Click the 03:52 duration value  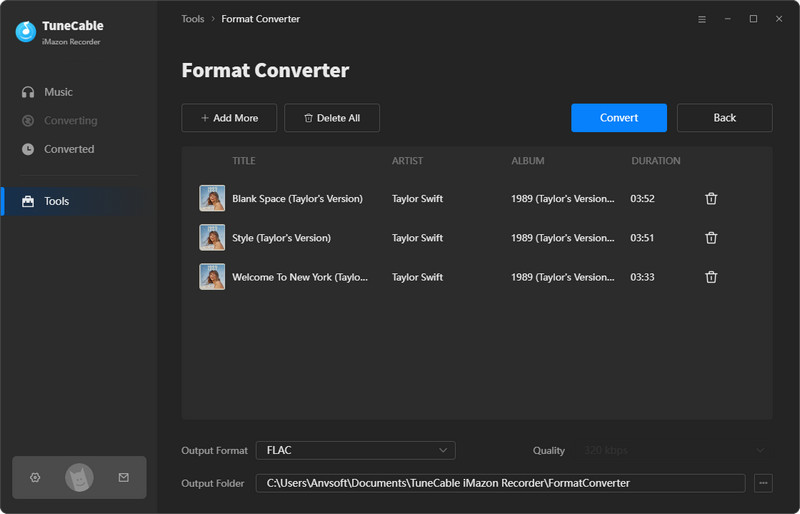pos(642,199)
